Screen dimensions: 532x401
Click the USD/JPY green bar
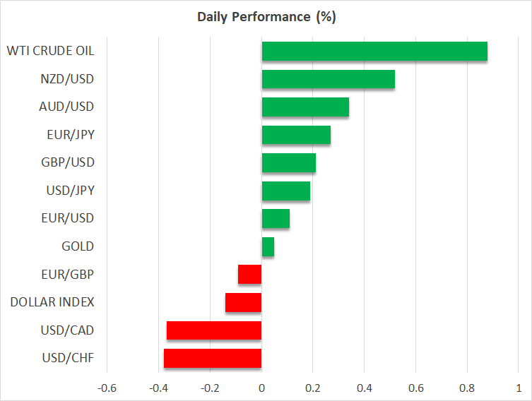click(x=285, y=191)
